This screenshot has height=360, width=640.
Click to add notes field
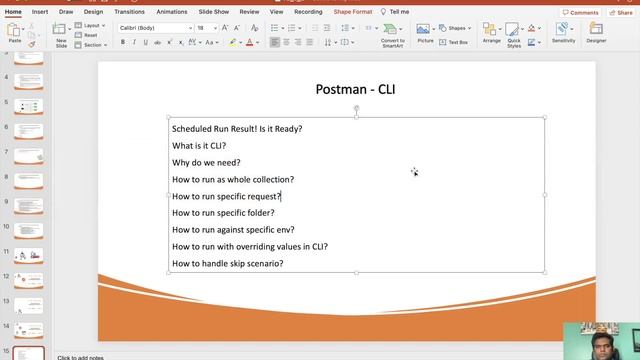click(x=80, y=358)
